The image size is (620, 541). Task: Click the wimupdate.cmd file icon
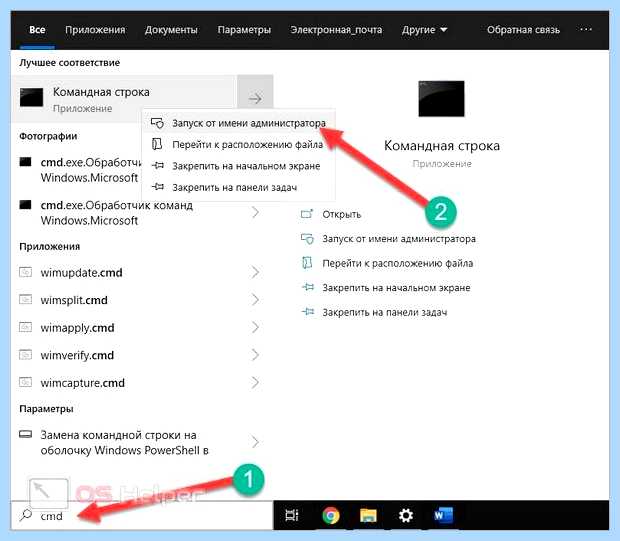pyautogui.click(x=25, y=272)
